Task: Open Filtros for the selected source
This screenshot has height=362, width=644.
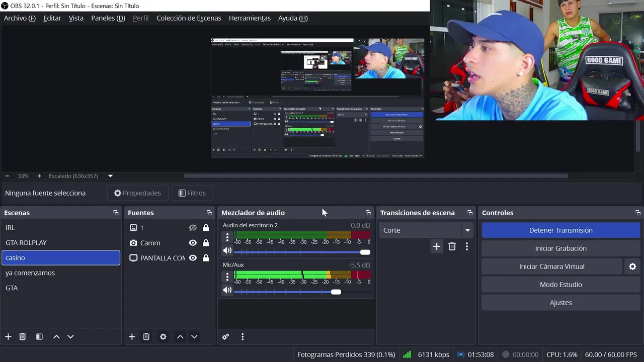Action: pos(192,193)
